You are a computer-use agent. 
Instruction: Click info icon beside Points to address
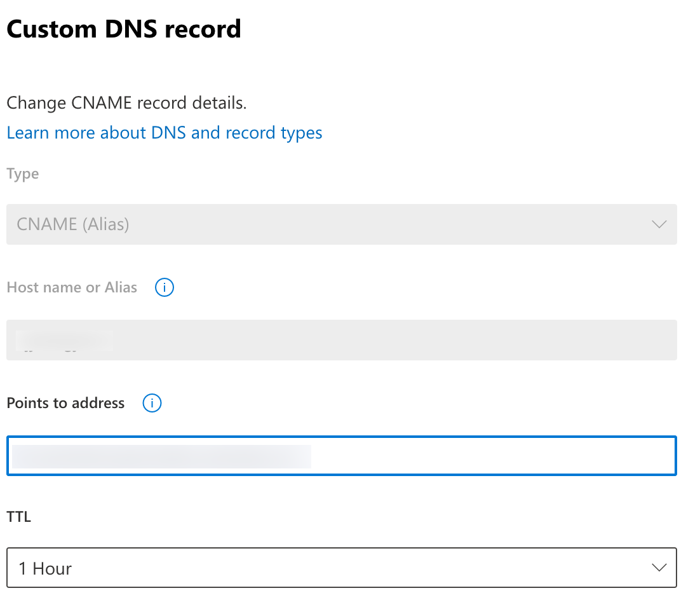click(x=152, y=403)
